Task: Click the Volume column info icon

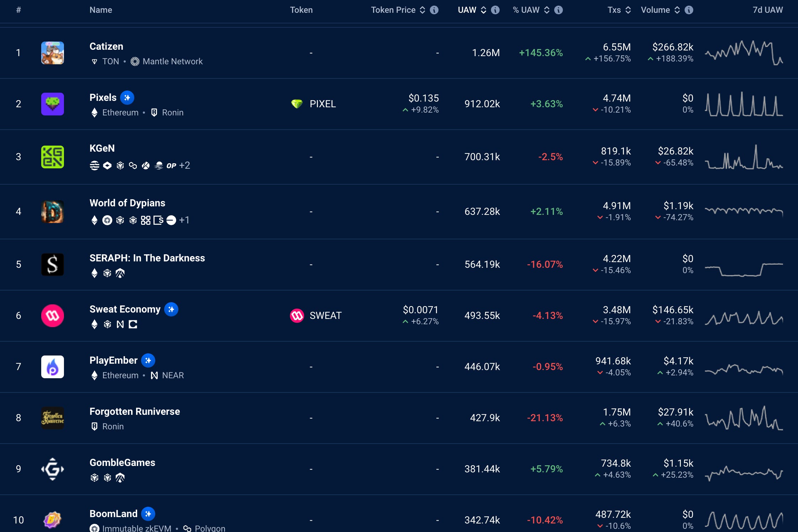Action: click(689, 10)
